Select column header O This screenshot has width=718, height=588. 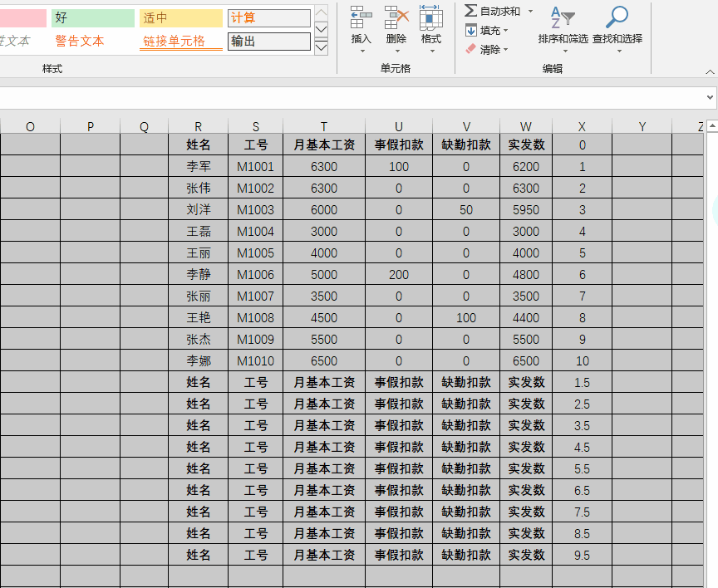click(x=30, y=126)
